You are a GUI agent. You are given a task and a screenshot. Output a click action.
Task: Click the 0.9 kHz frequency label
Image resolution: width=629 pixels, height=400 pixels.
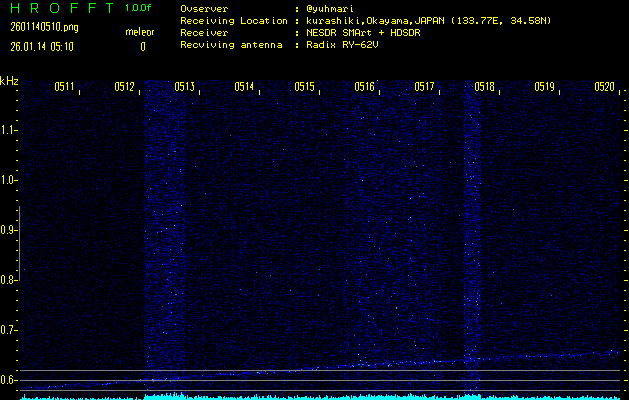(7, 230)
